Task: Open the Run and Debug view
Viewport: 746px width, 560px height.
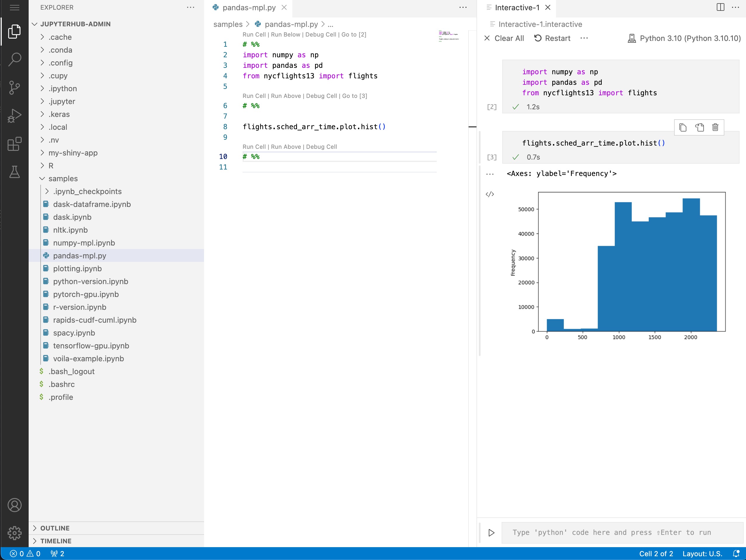Action: click(x=15, y=116)
